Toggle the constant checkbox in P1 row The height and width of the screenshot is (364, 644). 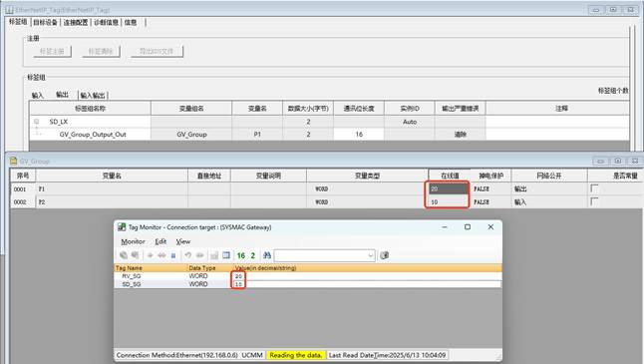tap(594, 188)
